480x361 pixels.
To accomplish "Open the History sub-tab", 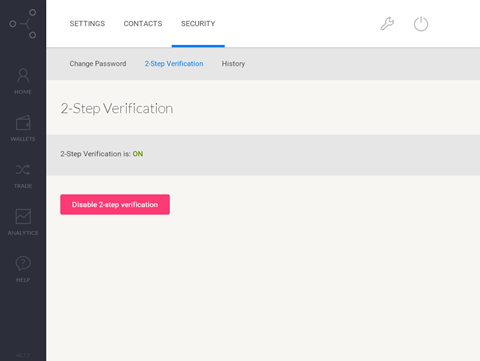I will [x=233, y=64].
